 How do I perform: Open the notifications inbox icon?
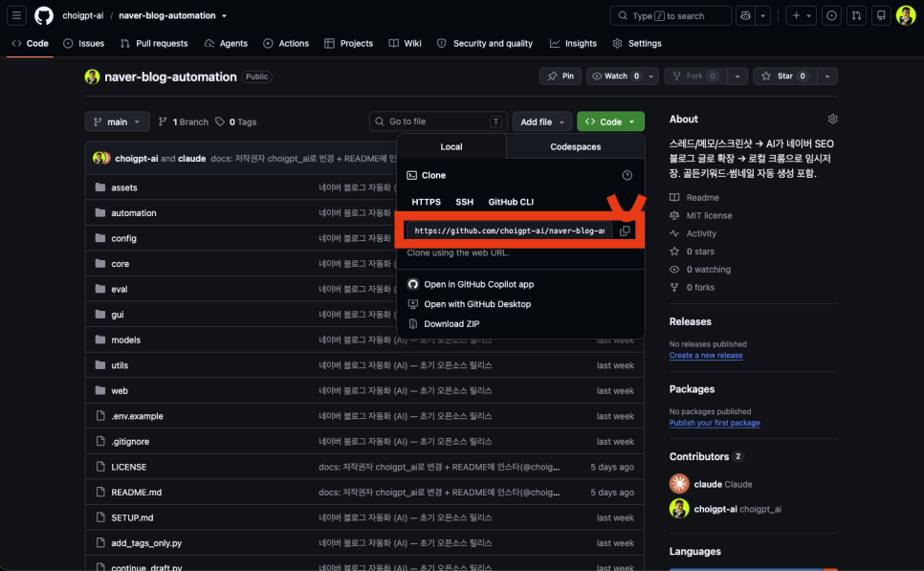(881, 16)
